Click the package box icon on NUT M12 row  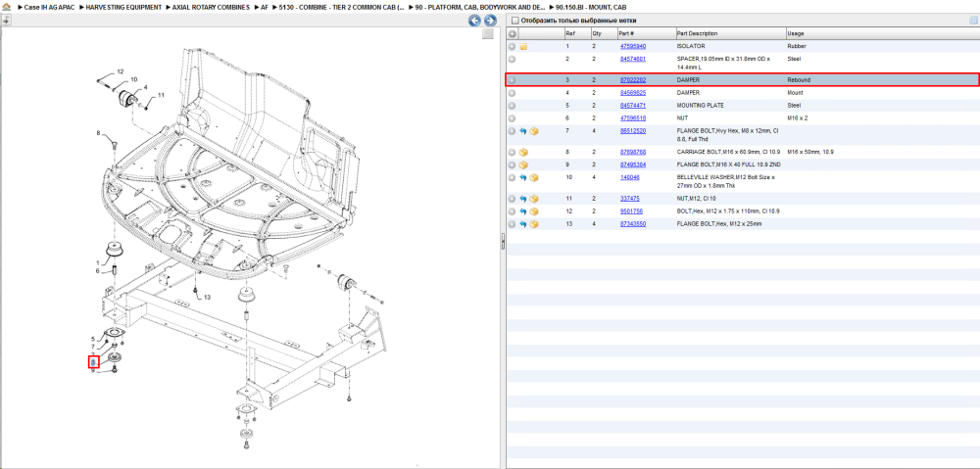[x=534, y=199]
